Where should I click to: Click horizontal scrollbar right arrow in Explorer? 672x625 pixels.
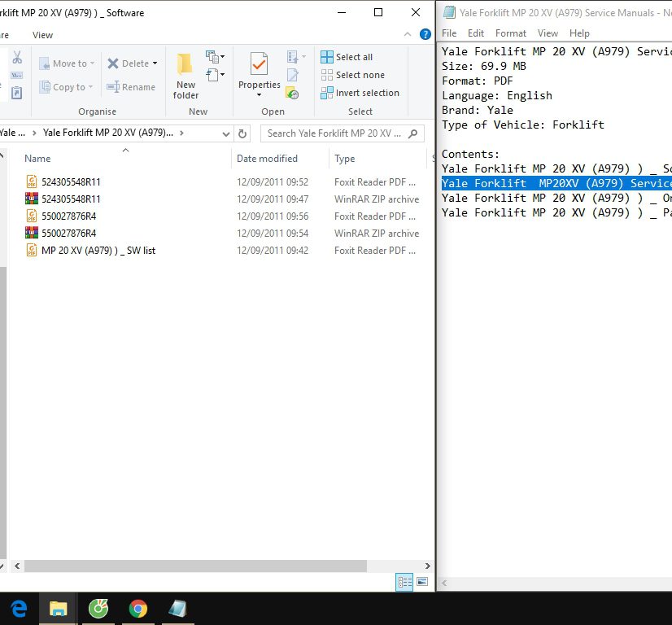point(427,566)
